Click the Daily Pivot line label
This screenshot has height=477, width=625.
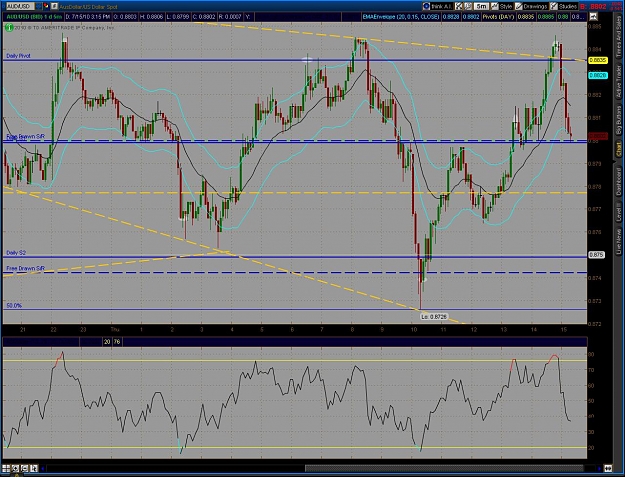(x=18, y=56)
